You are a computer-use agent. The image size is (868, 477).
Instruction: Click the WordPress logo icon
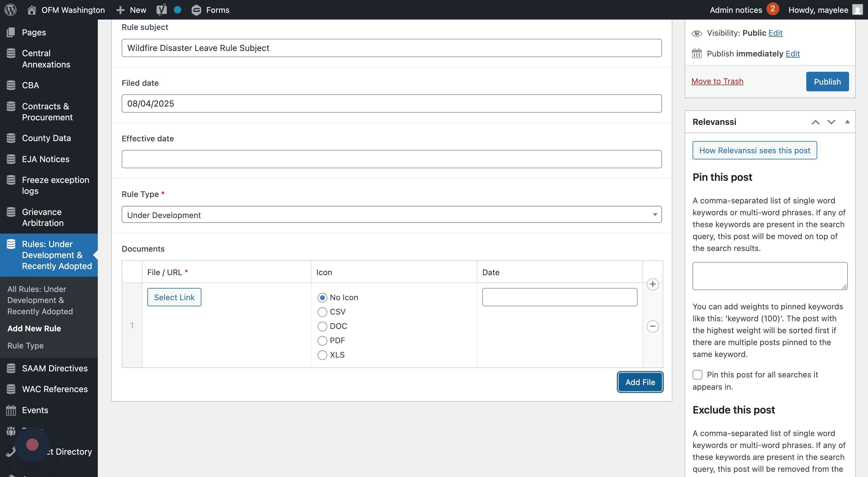click(x=10, y=10)
